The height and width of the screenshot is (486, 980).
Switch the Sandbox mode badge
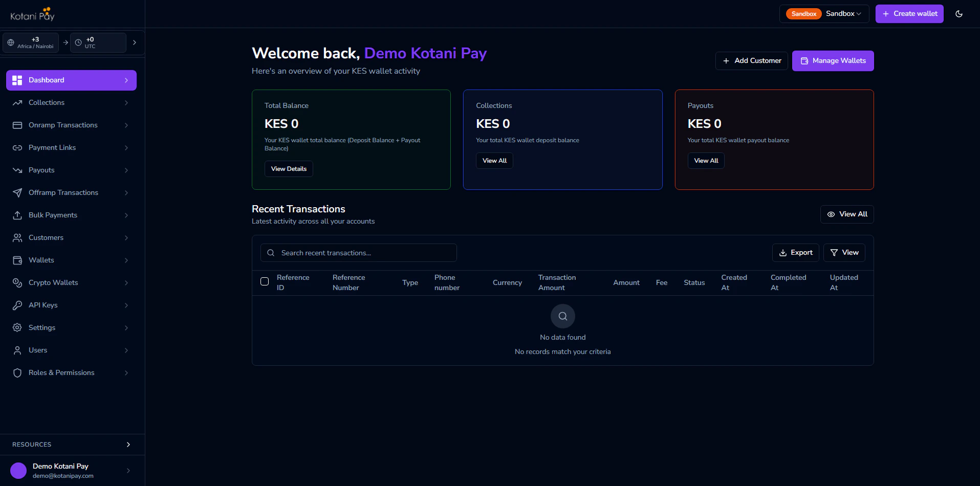tap(803, 14)
